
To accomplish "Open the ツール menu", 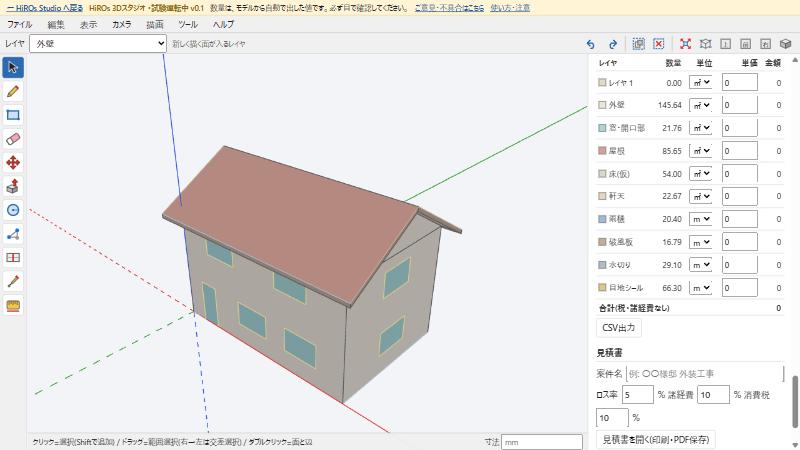I will tap(188, 24).
